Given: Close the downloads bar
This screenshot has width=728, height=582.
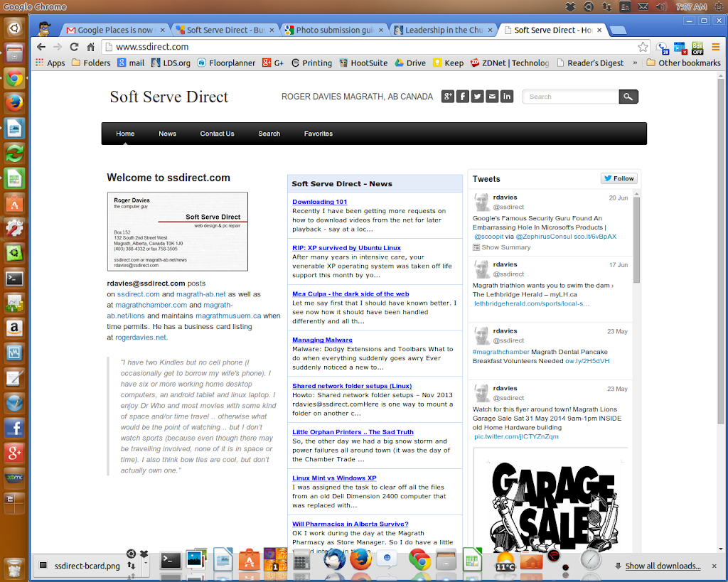Looking at the screenshot, I should pyautogui.click(x=714, y=566).
